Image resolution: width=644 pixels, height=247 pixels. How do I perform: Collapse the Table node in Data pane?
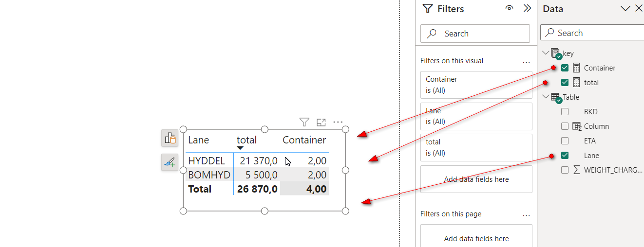[x=546, y=97]
